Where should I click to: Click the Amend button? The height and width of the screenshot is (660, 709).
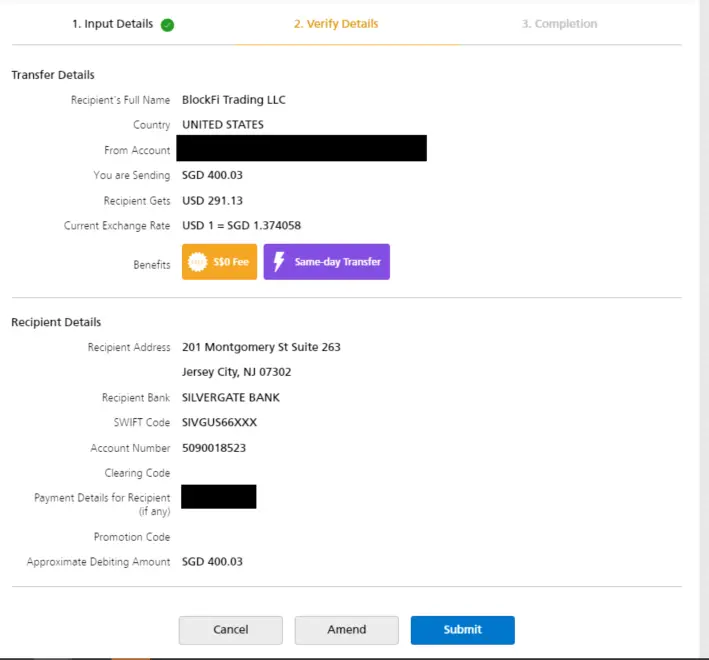click(347, 630)
